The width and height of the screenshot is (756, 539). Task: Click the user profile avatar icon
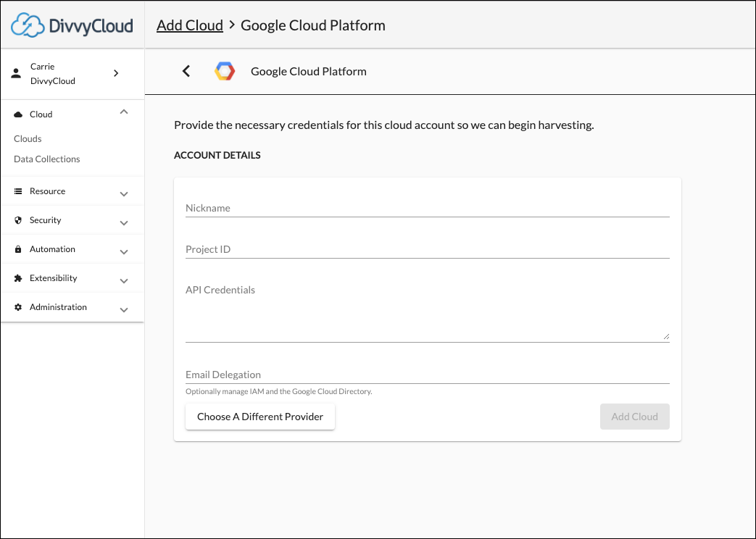(17, 74)
